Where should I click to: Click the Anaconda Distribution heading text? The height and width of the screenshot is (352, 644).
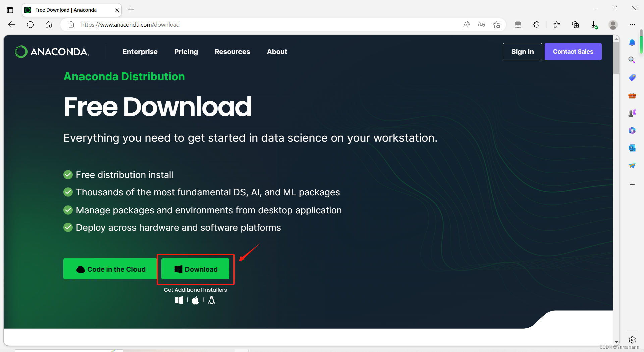(124, 76)
